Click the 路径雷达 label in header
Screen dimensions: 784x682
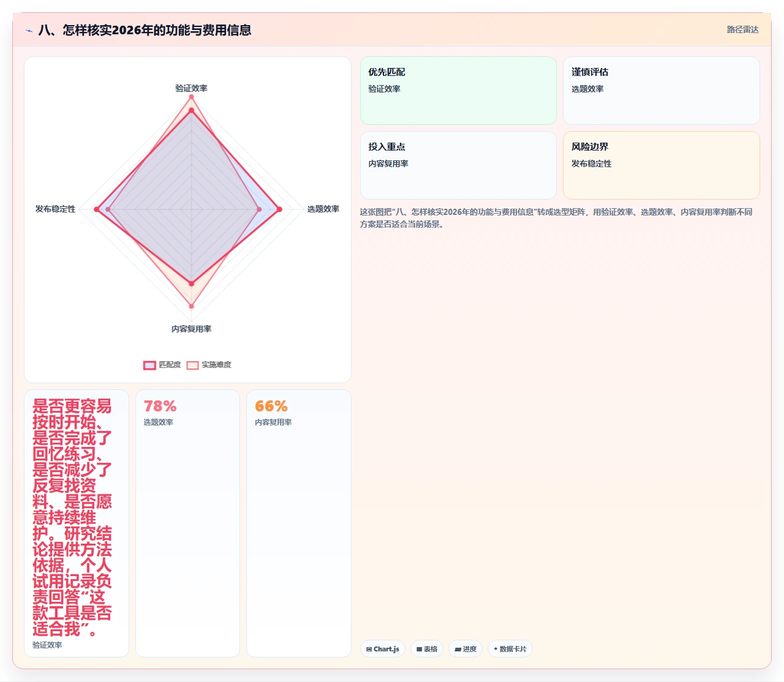(742, 29)
